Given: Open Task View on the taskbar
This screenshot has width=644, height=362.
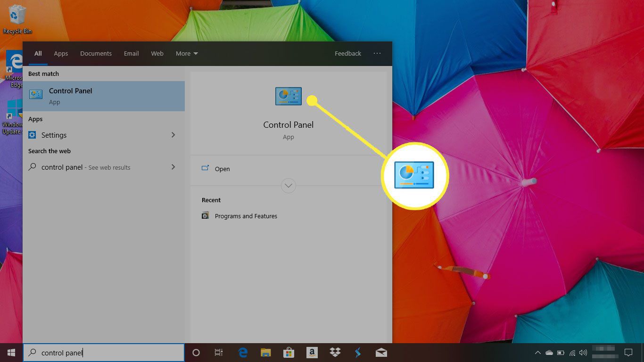Looking at the screenshot, I should point(219,353).
